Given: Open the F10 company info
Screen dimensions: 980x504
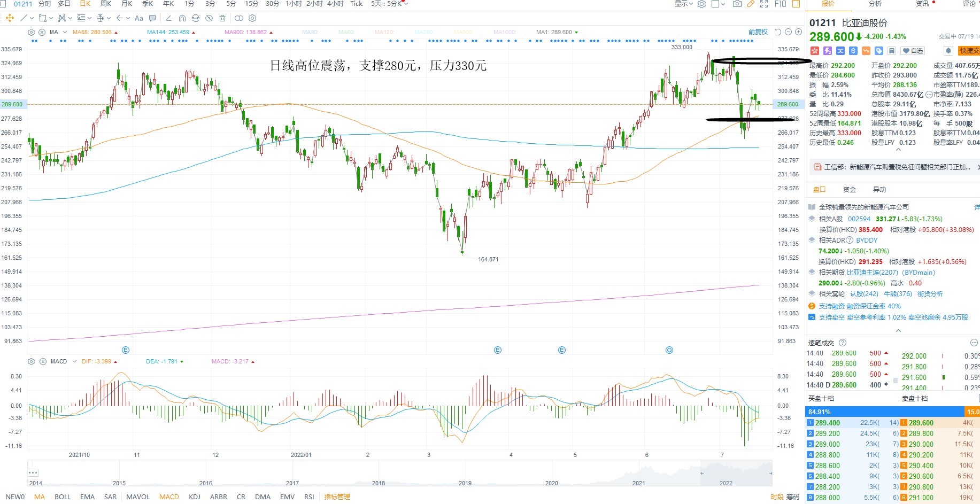Looking at the screenshot, I should [780, 4].
